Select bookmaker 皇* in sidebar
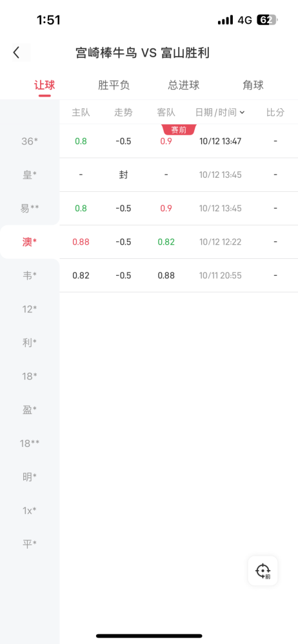The width and height of the screenshot is (298, 644). pos(30,175)
